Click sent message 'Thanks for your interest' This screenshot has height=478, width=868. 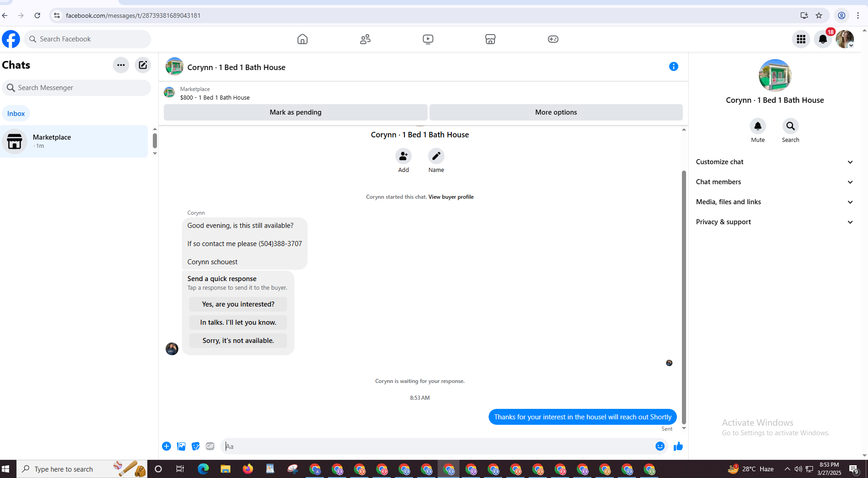(x=583, y=417)
